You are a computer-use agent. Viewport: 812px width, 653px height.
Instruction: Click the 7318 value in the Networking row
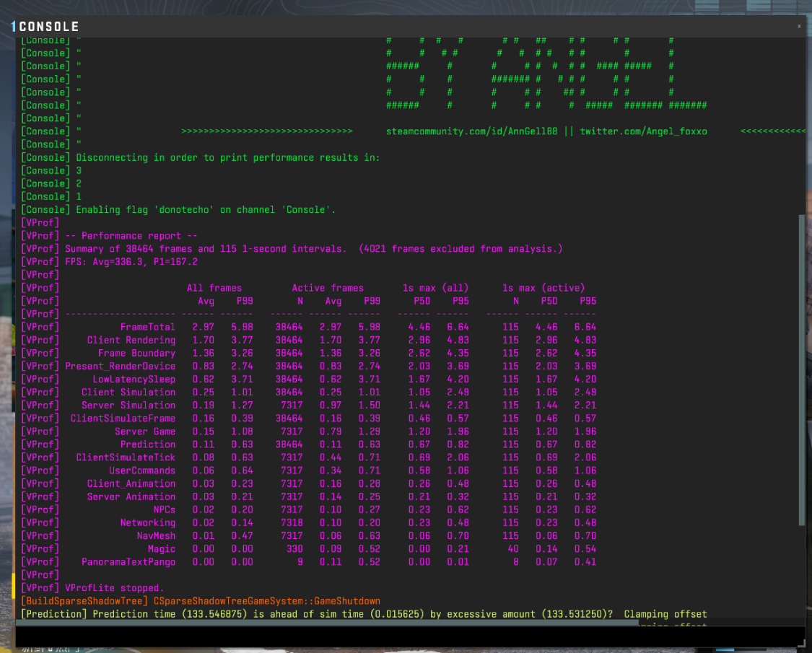click(292, 522)
